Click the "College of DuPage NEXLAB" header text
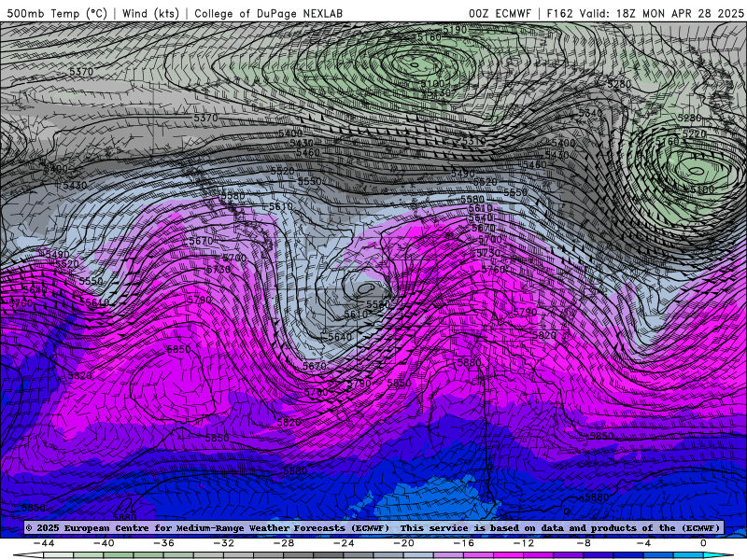Viewport: 747px width, 560px height. 268,13
